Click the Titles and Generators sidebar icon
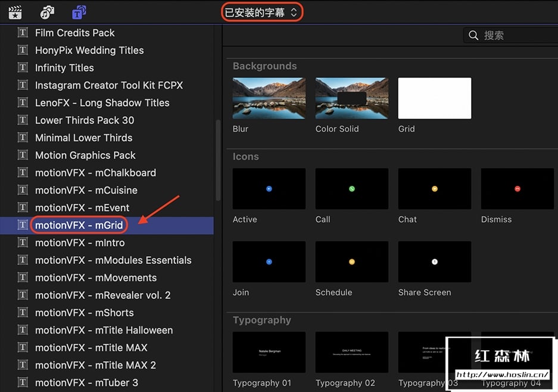 point(79,13)
